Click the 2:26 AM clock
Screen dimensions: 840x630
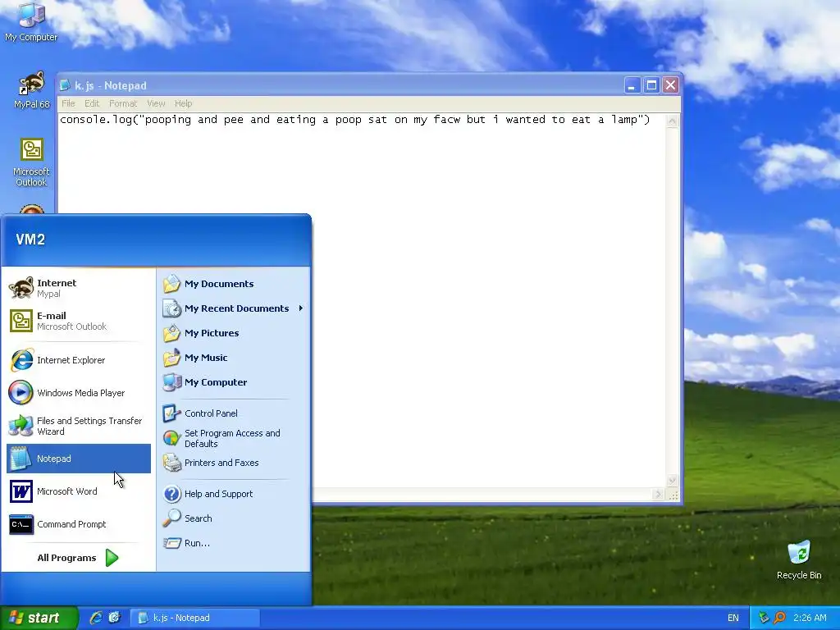810,618
